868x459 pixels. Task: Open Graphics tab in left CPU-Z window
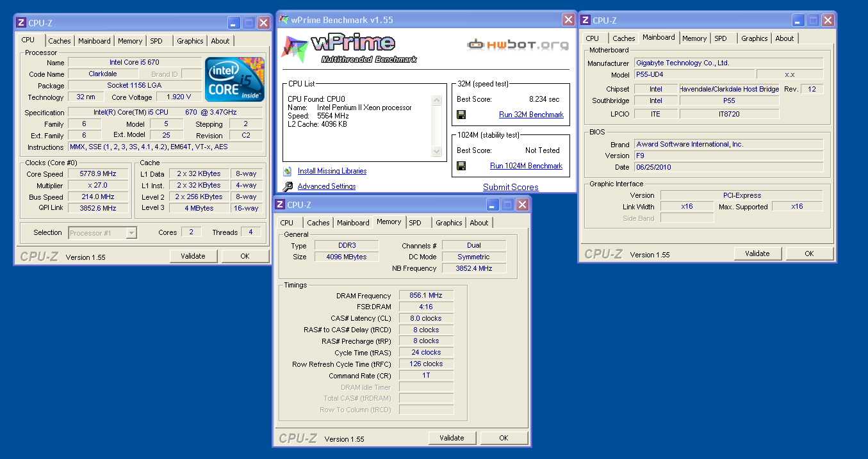pyautogui.click(x=190, y=41)
